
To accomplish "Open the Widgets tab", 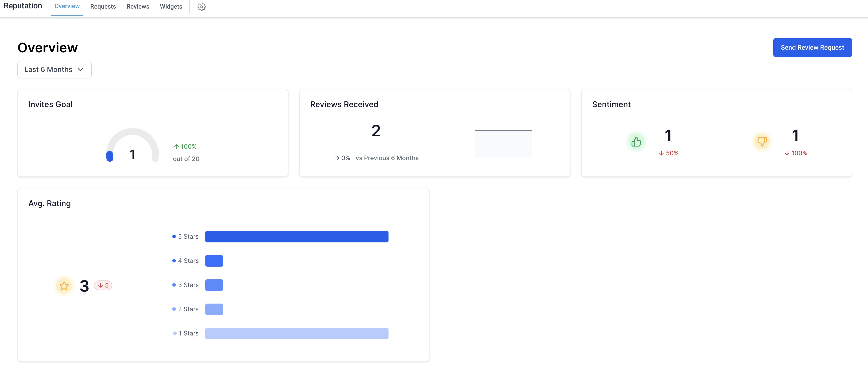I will click(x=171, y=7).
